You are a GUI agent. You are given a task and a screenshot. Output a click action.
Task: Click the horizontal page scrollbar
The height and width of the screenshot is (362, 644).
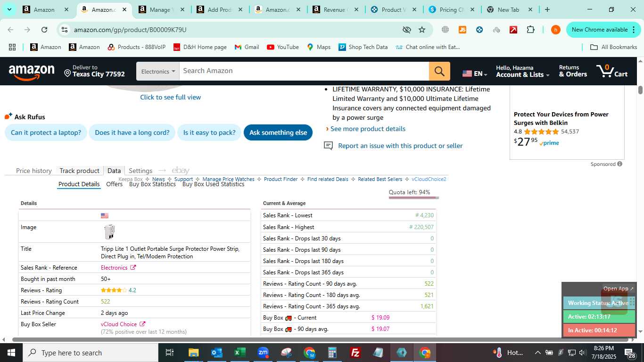tap(321, 339)
